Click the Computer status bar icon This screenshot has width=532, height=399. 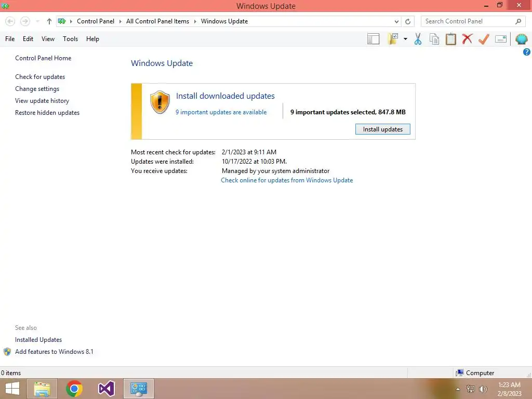(x=460, y=373)
